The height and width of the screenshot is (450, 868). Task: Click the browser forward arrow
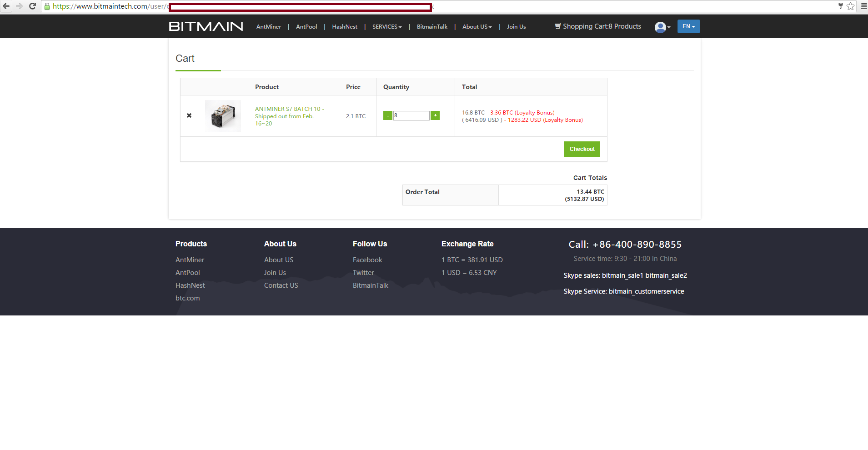[x=19, y=6]
